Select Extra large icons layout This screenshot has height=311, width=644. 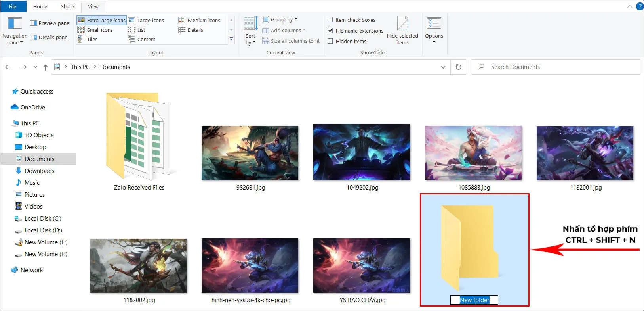point(102,20)
